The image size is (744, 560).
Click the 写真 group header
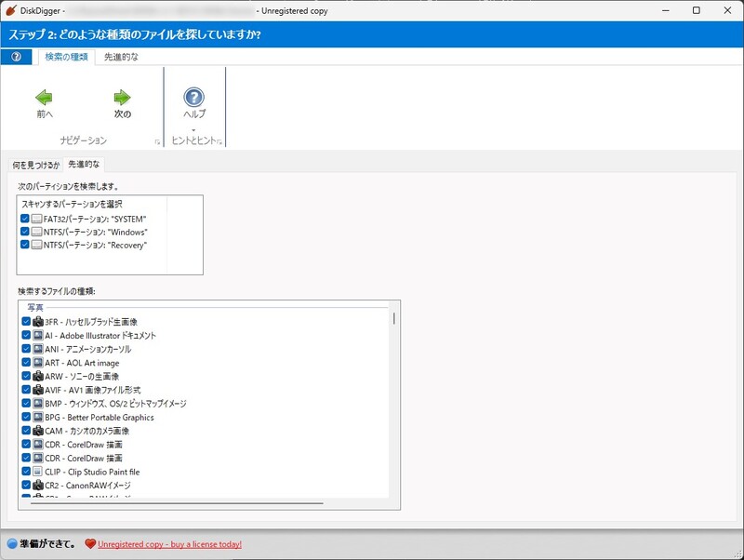35,308
